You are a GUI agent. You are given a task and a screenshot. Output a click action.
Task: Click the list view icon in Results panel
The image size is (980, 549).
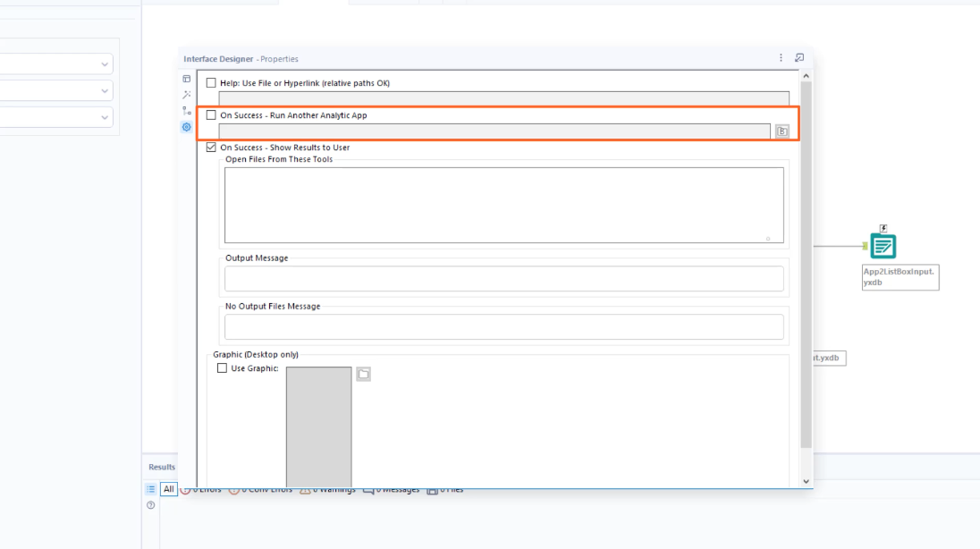pos(148,489)
